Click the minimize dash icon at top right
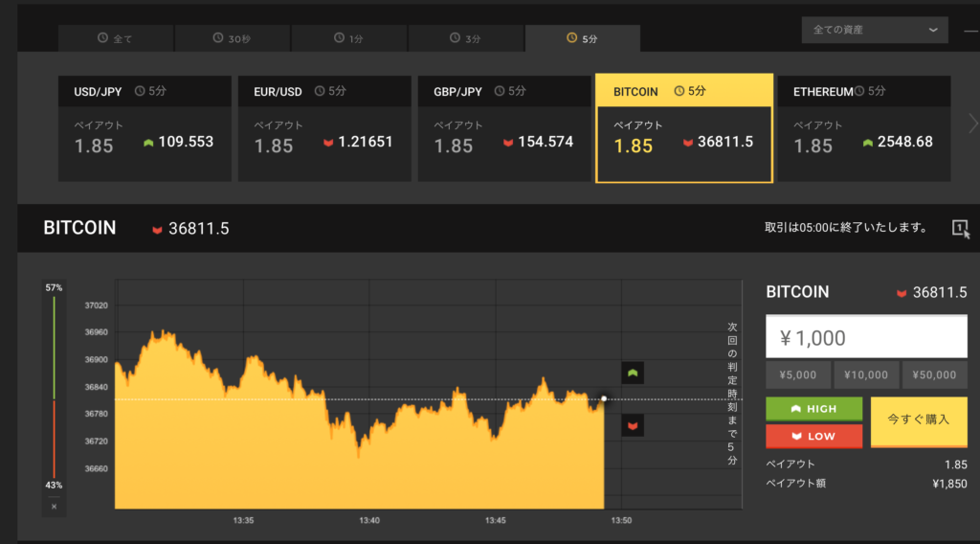The image size is (980, 544). pyautogui.click(x=970, y=32)
